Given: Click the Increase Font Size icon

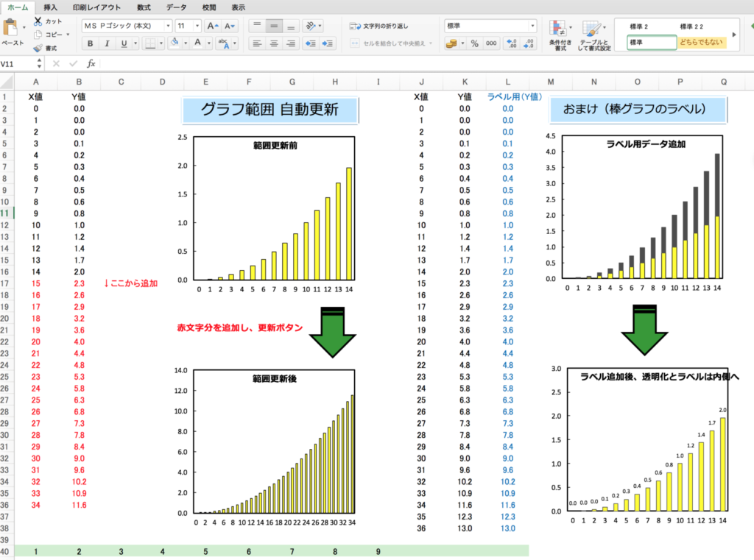Looking at the screenshot, I should tap(213, 26).
